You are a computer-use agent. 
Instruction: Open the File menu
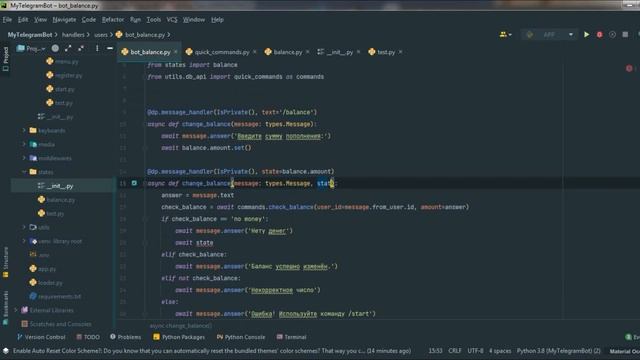click(x=7, y=20)
